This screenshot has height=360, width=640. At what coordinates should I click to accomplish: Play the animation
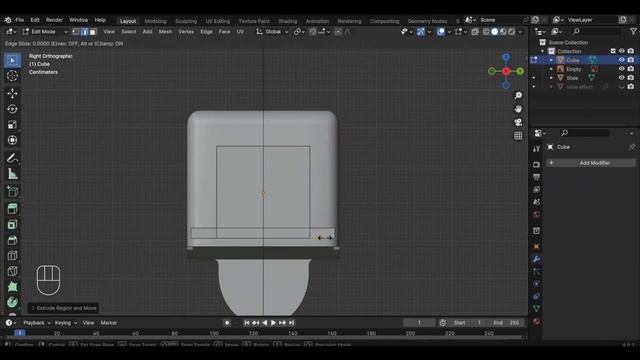[273, 323]
